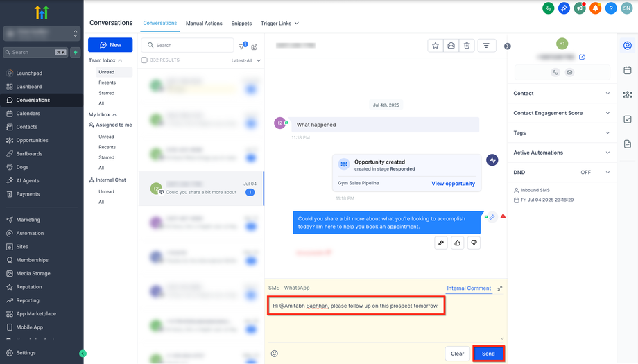Collapse the contact panel arrow button
This screenshot has width=638, height=364.
click(x=508, y=46)
